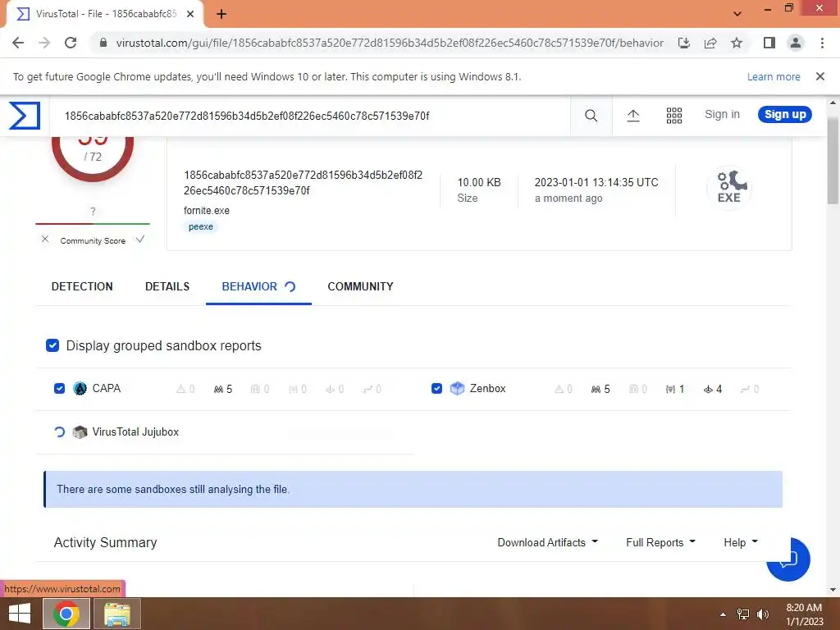Expand the Full Reports dropdown
The image size is (840, 630).
pyautogui.click(x=660, y=543)
